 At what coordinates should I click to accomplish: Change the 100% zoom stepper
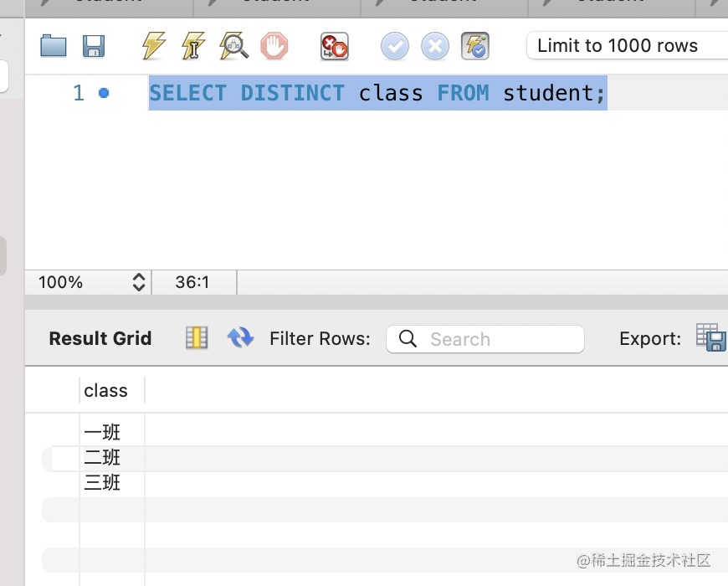pos(139,282)
